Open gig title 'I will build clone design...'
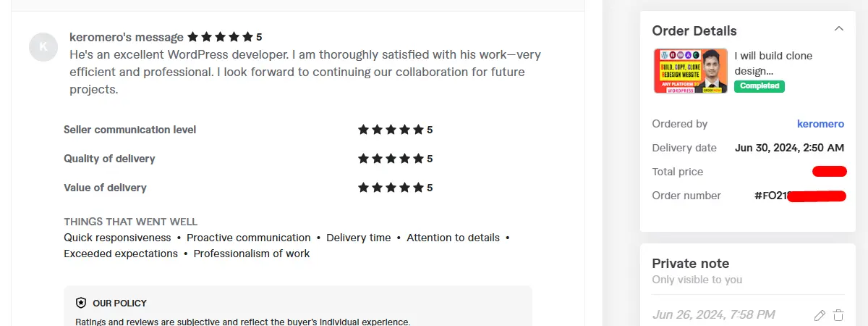 (773, 63)
